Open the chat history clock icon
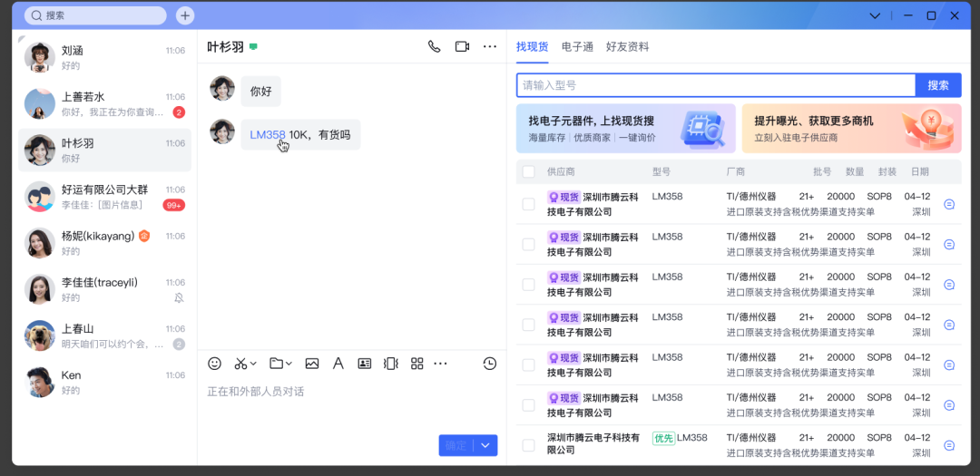Screen dimensions: 980x476 click(490, 364)
